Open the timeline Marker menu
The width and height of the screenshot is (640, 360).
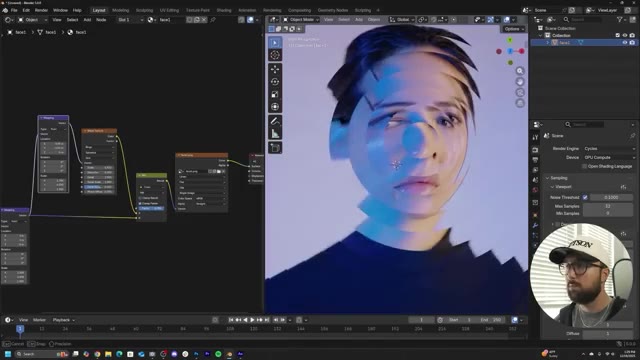[x=40, y=320]
